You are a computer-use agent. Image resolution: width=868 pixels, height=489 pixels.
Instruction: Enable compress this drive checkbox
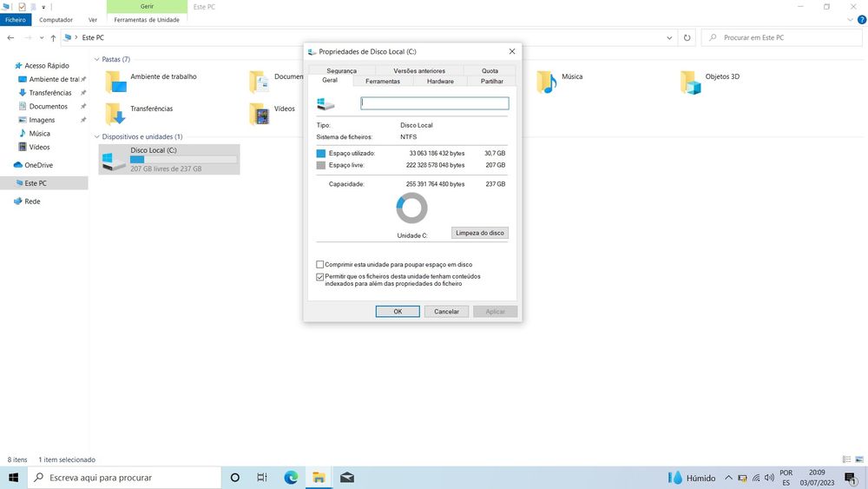click(x=320, y=265)
